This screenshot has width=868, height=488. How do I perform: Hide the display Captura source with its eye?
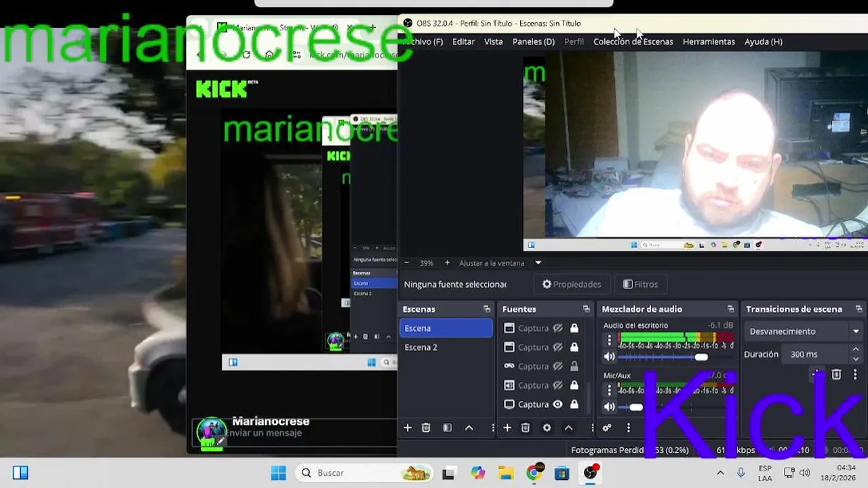click(x=557, y=405)
